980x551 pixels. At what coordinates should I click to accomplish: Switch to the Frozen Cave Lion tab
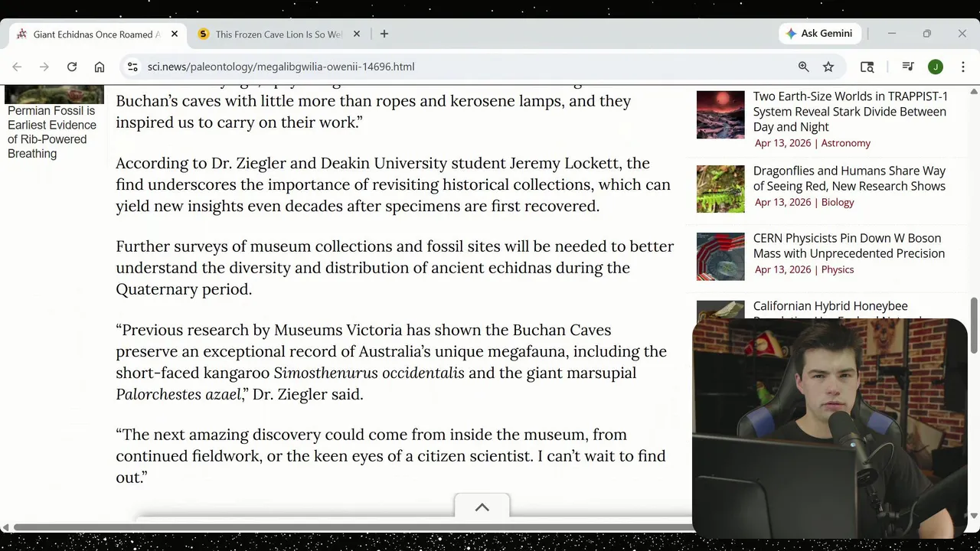pos(279,34)
